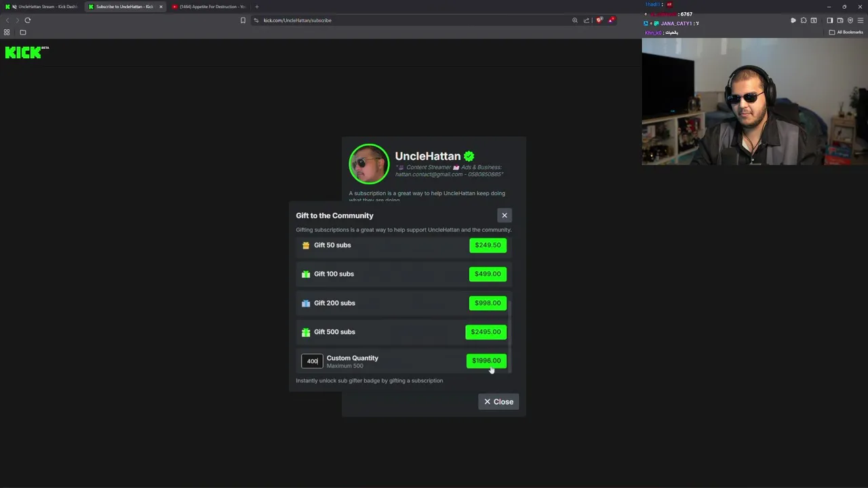The image size is (868, 488).
Task: Close the Gift to the Community dialog with X
Action: click(x=504, y=216)
